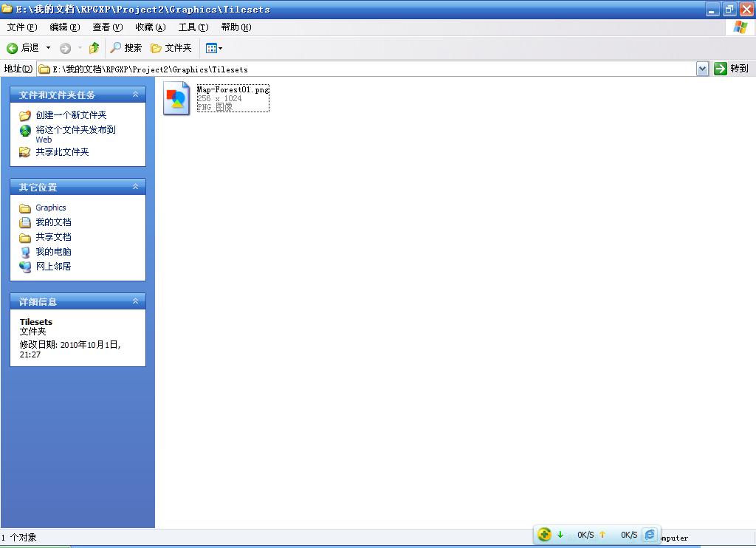Open the 文件(F) menu
756x548 pixels.
click(x=21, y=27)
